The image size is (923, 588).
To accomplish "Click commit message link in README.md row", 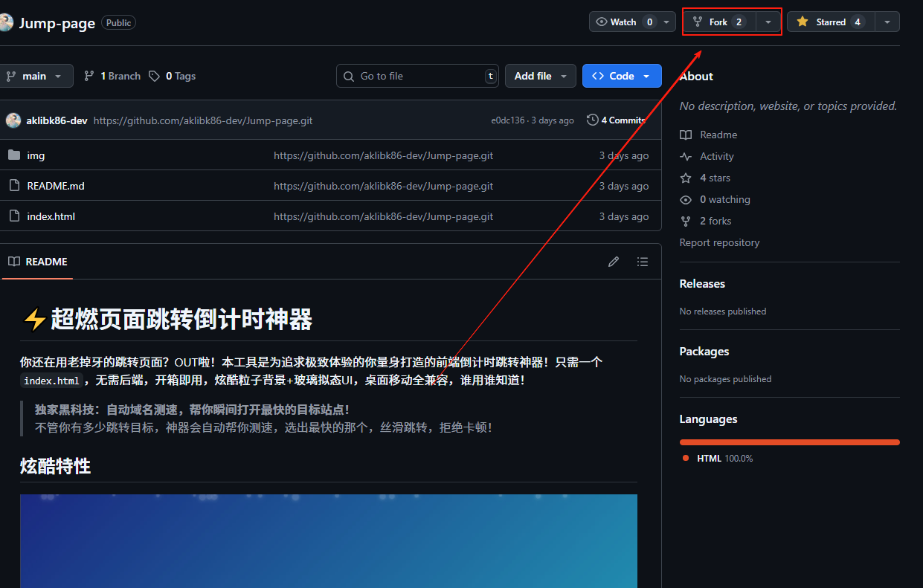I will click(x=383, y=186).
